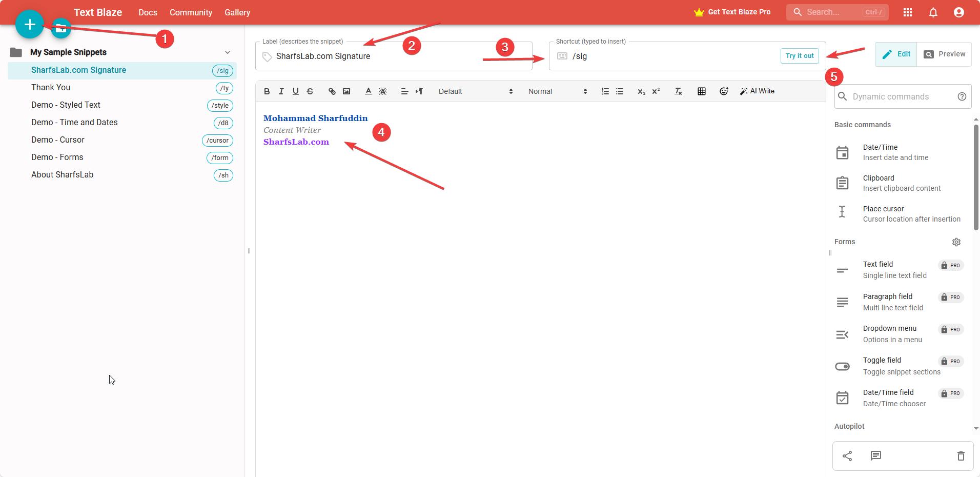Screen dimensions: 980x477
Task: Apply bulleted list formatting
Action: coord(620,91)
